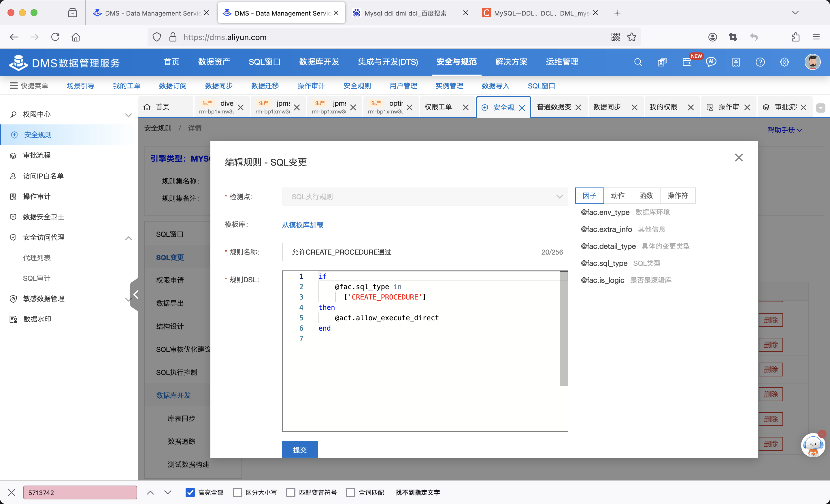Switch to the 操作符 tab
Image resolution: width=830 pixels, height=504 pixels.
678,196
